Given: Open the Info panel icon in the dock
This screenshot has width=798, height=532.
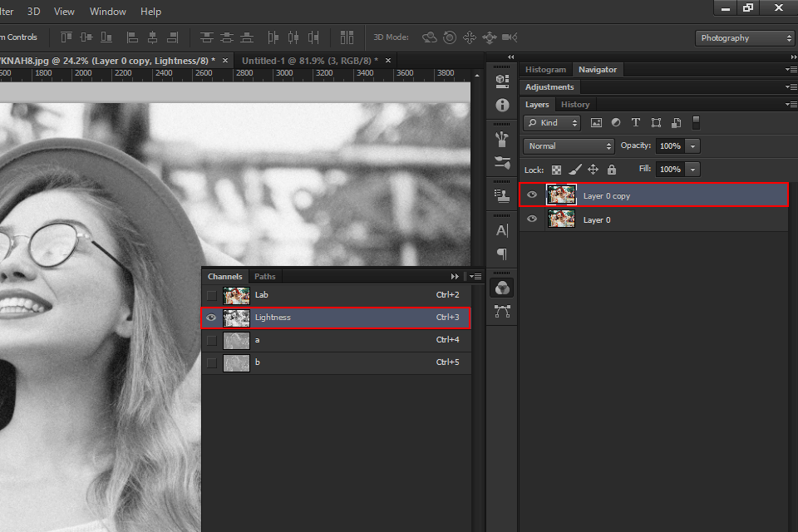Looking at the screenshot, I should pos(502,105).
